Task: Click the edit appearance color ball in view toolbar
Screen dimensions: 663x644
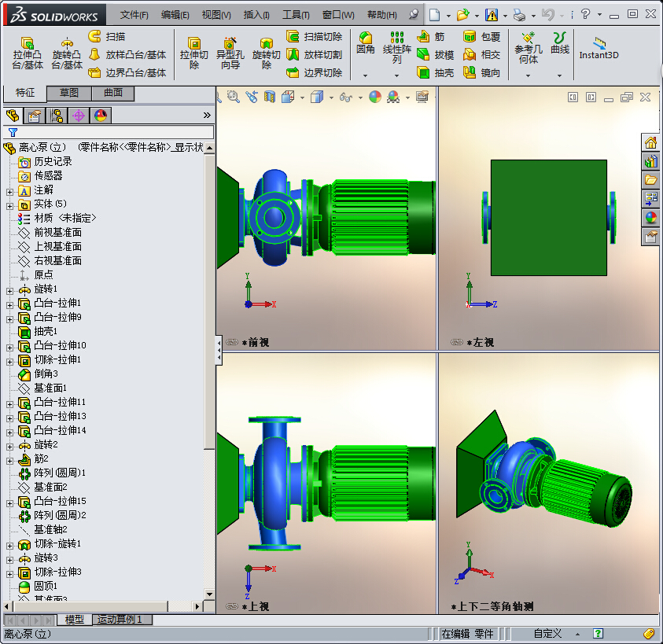Action: pos(374,98)
